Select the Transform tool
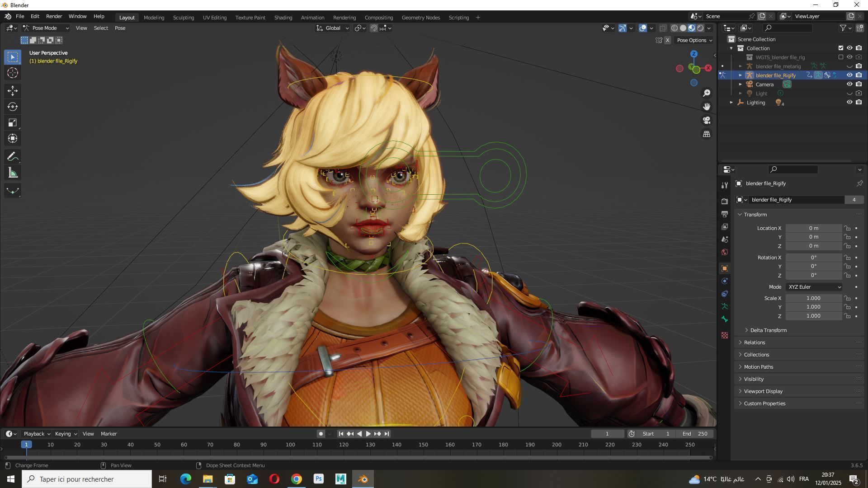Screen dimensions: 868x488 13,138
